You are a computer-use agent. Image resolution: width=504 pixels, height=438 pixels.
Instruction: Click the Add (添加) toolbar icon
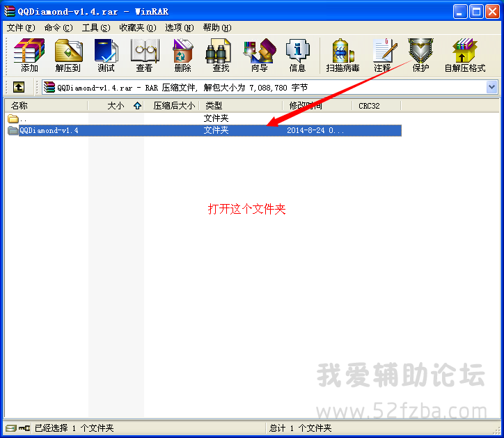(x=29, y=55)
